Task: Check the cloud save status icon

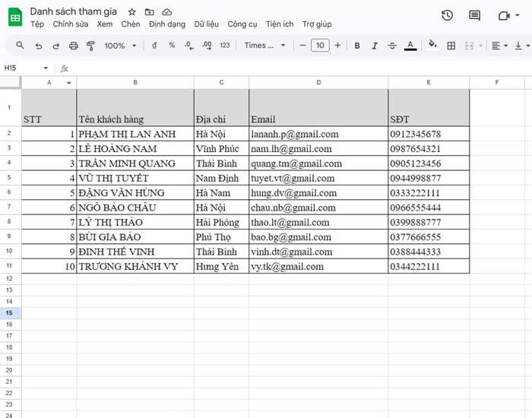Action: click(166, 12)
